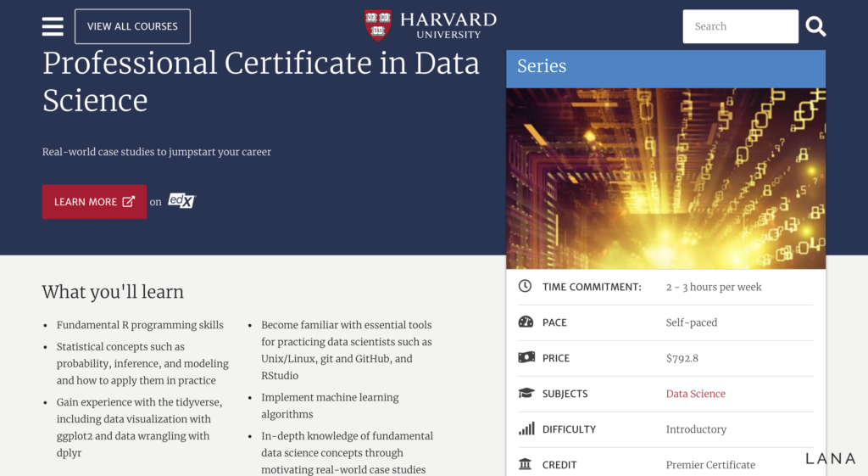Click the Series panel header
This screenshot has width=868, height=476.
tap(665, 69)
